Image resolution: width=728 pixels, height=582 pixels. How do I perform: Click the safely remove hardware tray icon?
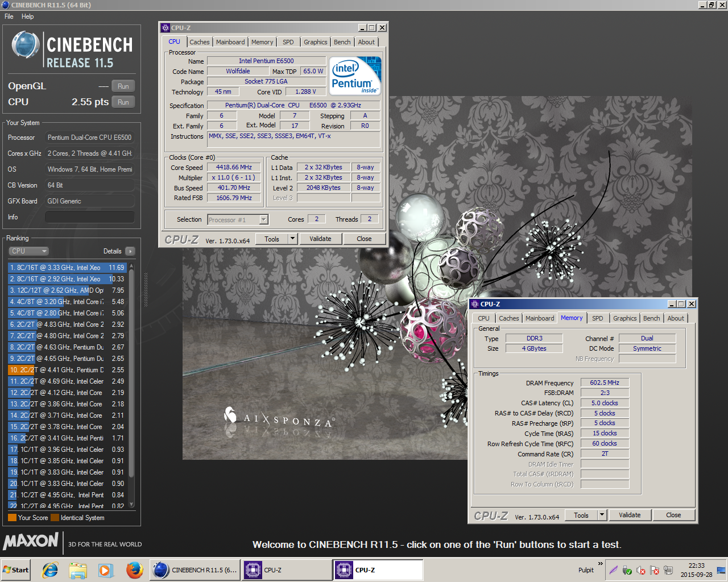627,570
